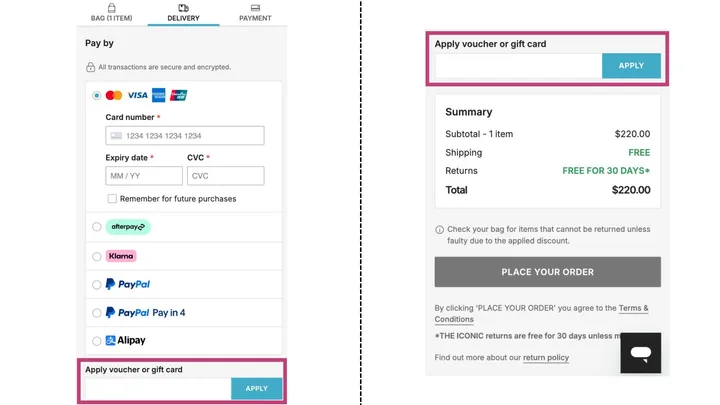
Task: Open the chat support widget icon
Action: [x=640, y=353]
